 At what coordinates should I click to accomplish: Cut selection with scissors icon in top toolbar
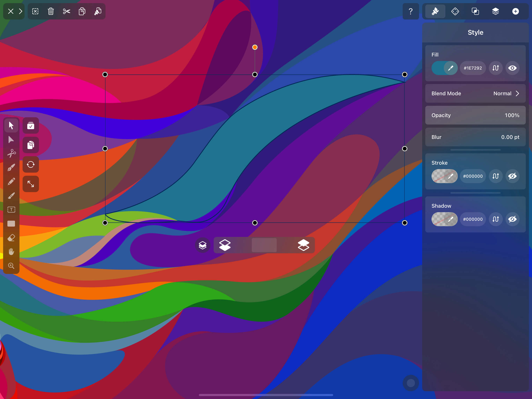pyautogui.click(x=66, y=11)
